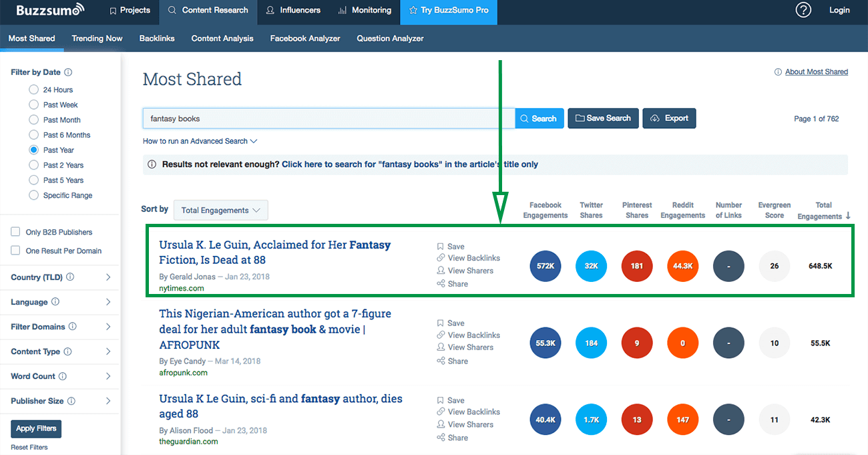Switch to Facebook Analyzer tab

[305, 38]
